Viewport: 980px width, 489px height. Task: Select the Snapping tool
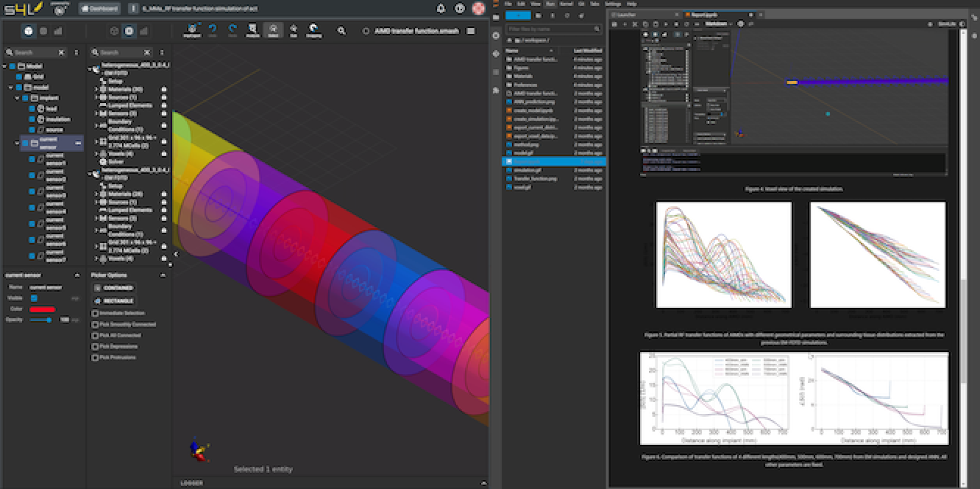tap(313, 30)
